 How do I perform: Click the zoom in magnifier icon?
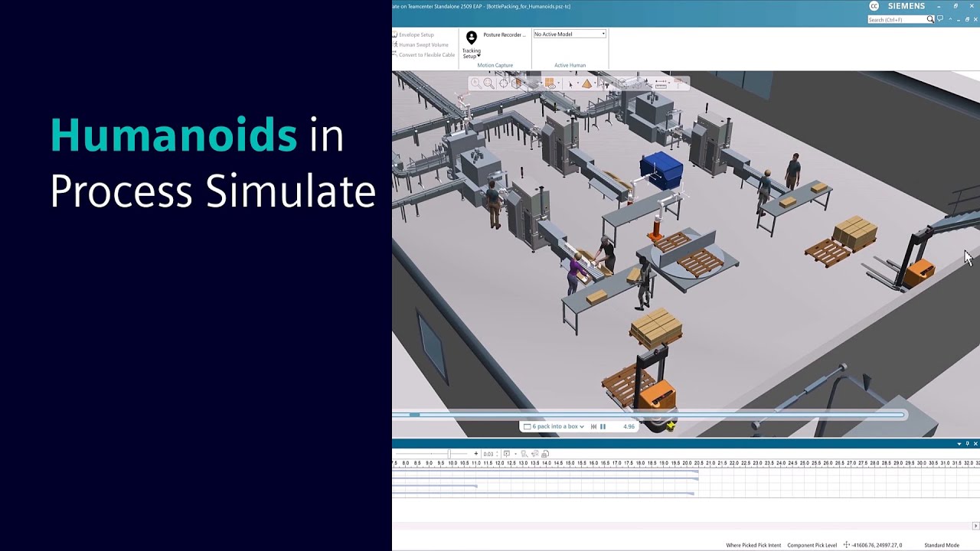coord(489,83)
